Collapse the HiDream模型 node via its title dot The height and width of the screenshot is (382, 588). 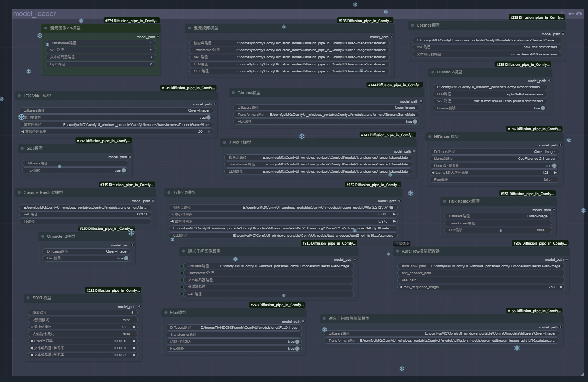[x=430, y=137]
